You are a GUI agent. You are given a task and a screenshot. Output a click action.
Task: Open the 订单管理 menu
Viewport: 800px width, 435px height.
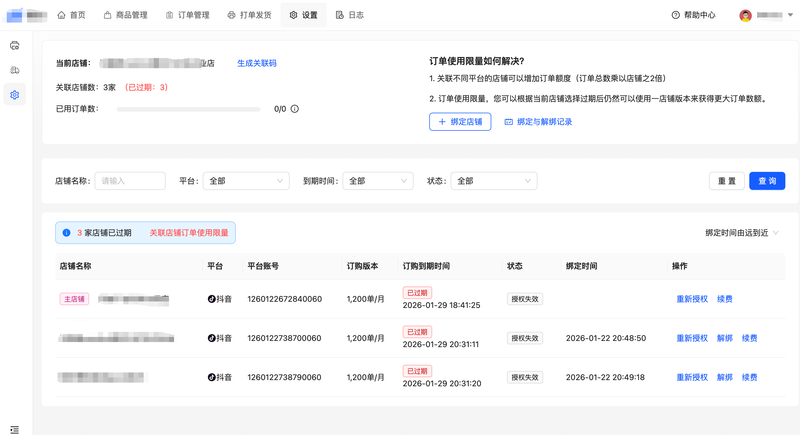pyautogui.click(x=187, y=15)
